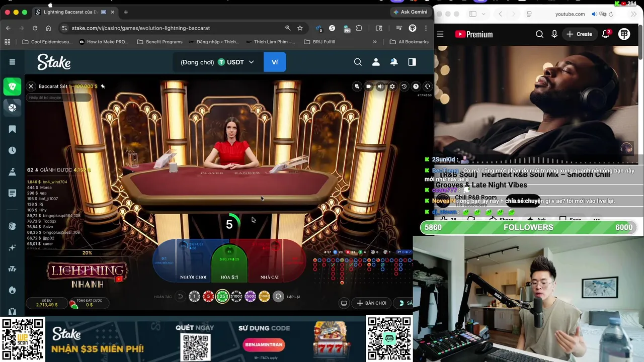The height and width of the screenshot is (362, 644).
Task: Toggle the Stake chat side panel icon
Action: pyautogui.click(x=412, y=62)
